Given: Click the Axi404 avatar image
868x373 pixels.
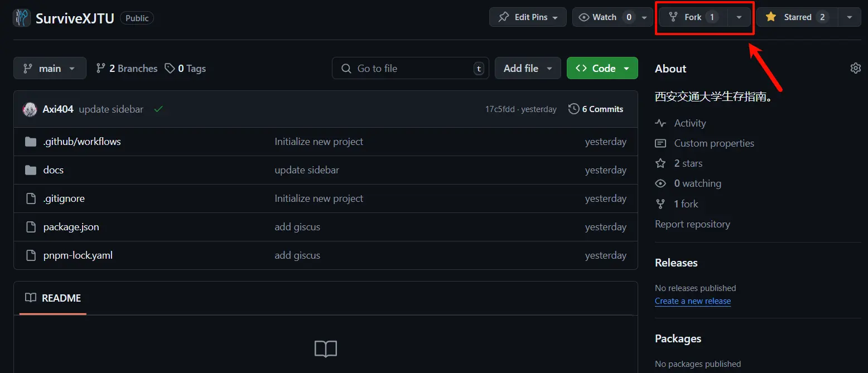Looking at the screenshot, I should 30,109.
